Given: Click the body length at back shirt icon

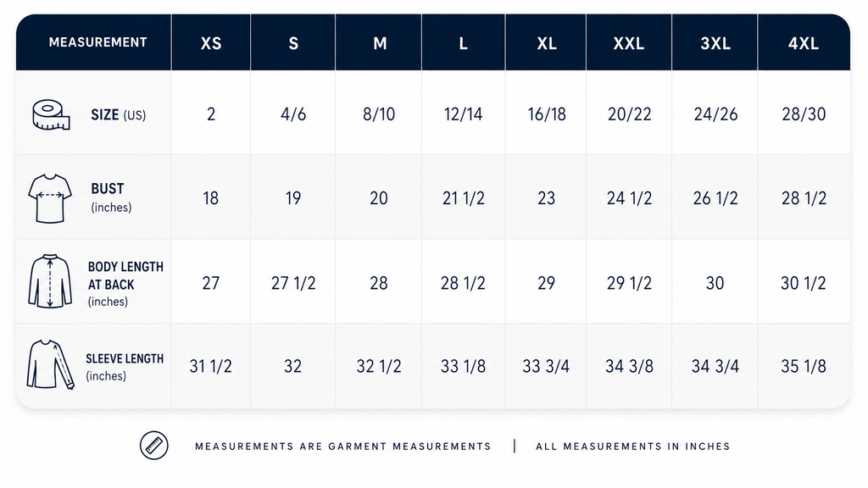Looking at the screenshot, I should pos(50,281).
